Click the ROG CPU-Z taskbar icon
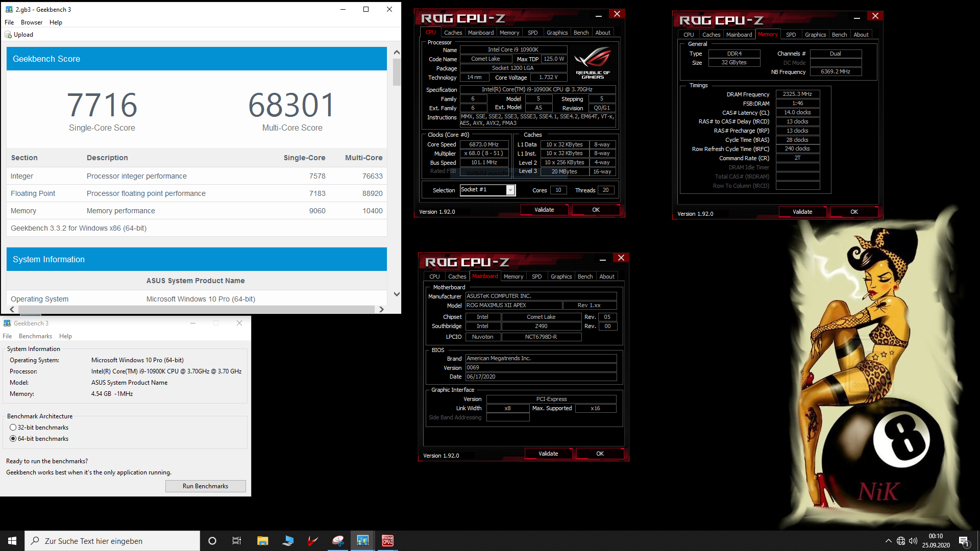Screen dimensions: 980x551 pos(388,541)
